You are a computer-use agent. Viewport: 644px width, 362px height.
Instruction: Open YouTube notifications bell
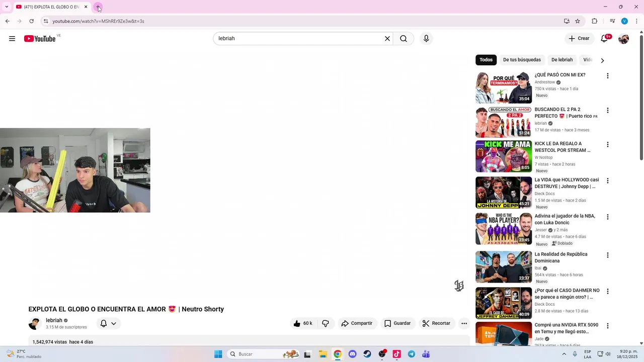pos(605,39)
